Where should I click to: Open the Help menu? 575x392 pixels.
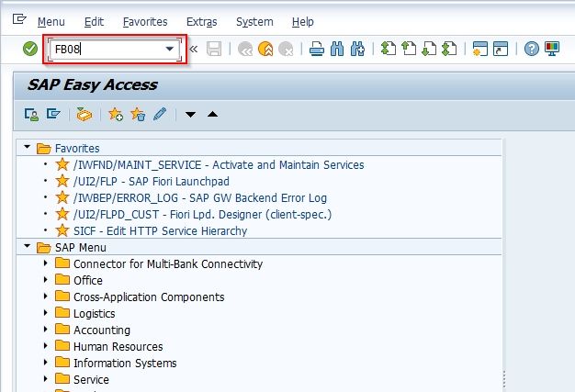click(303, 22)
